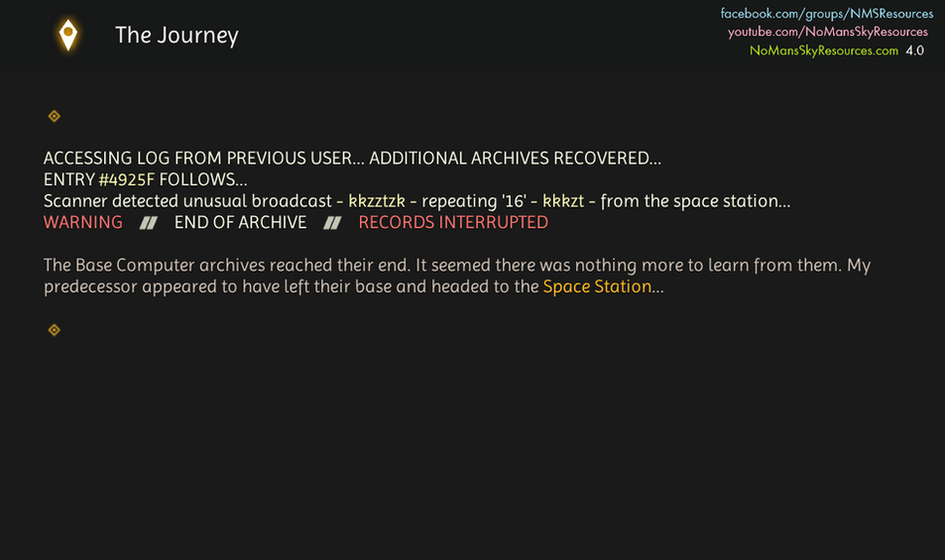Open the NoMansSkyResources.com link
This screenshot has height=560, width=945.
click(x=824, y=51)
